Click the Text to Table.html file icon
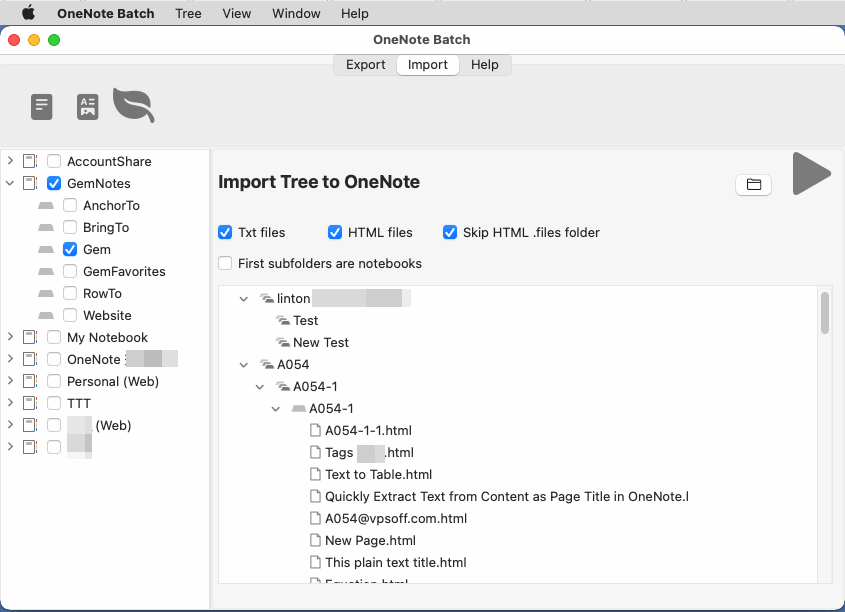This screenshot has height=612, width=845. [x=315, y=474]
